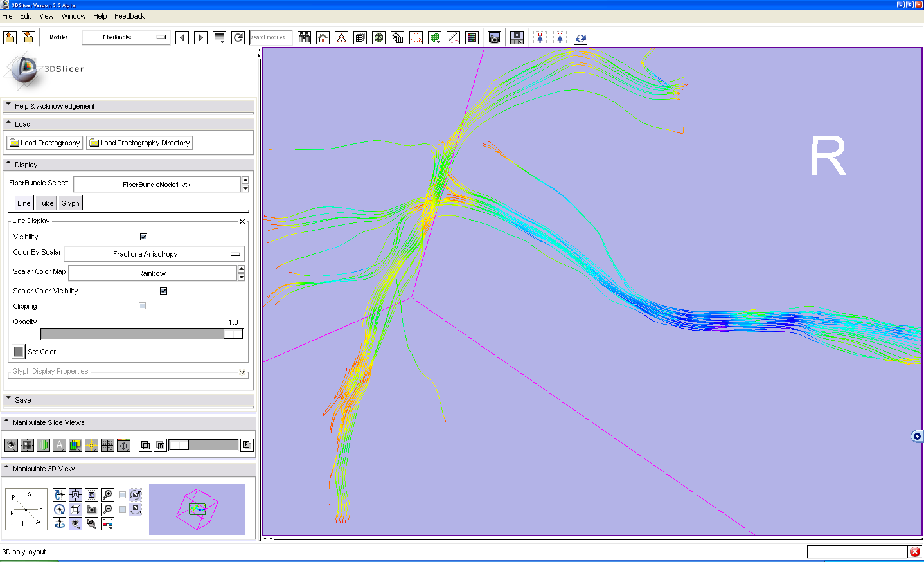Click the binoculars search icon
Viewport: 924px width, 562px height.
(305, 38)
